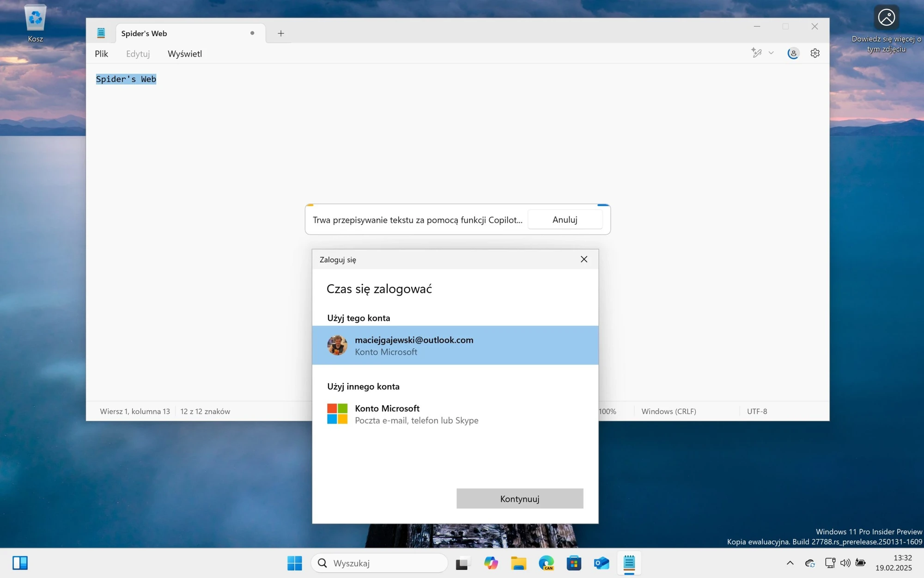
Task: Open Microsoft Edge Canary from the taskbar
Action: click(546, 563)
